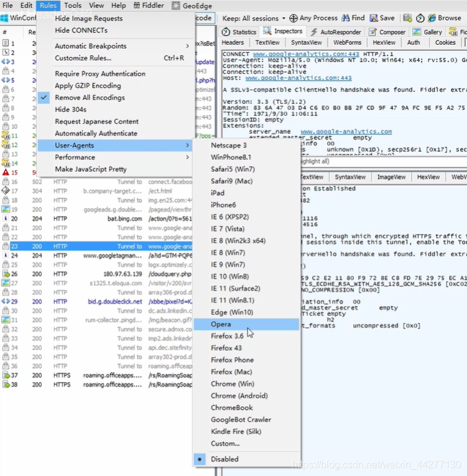The height and width of the screenshot is (476, 467).
Task: Click the script icon of session 11
Action: (x=6, y=136)
